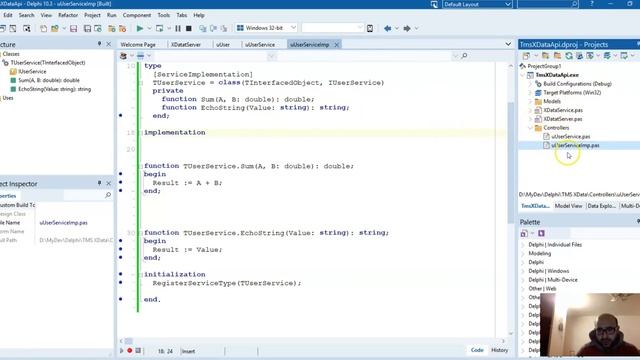640x360 pixels.
Task: Pin the Structure panel
Action: click(99, 44)
